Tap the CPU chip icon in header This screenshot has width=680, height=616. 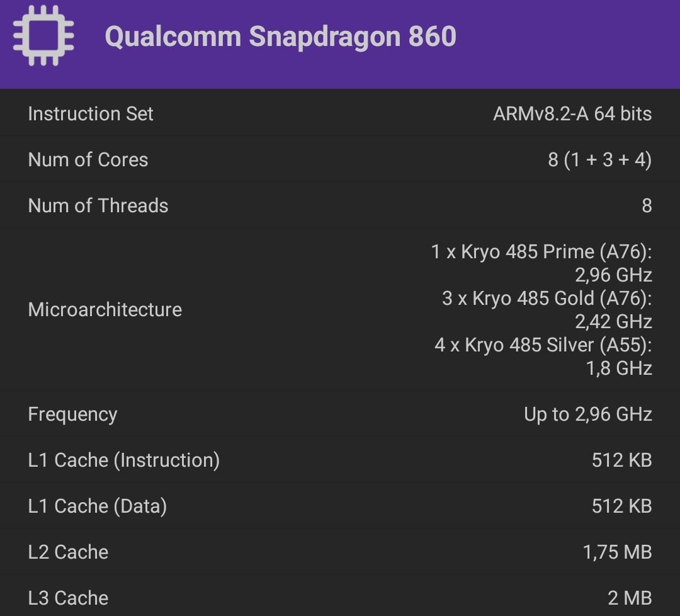coord(43,35)
